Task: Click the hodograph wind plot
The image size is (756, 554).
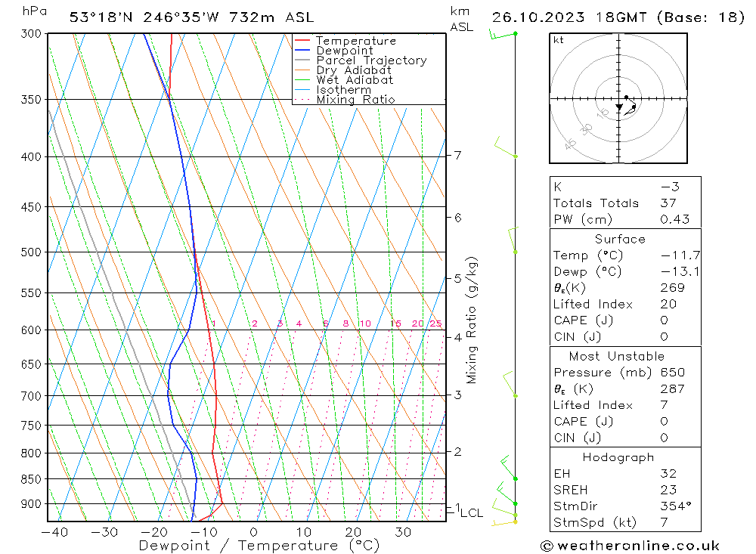Action: pos(618,98)
